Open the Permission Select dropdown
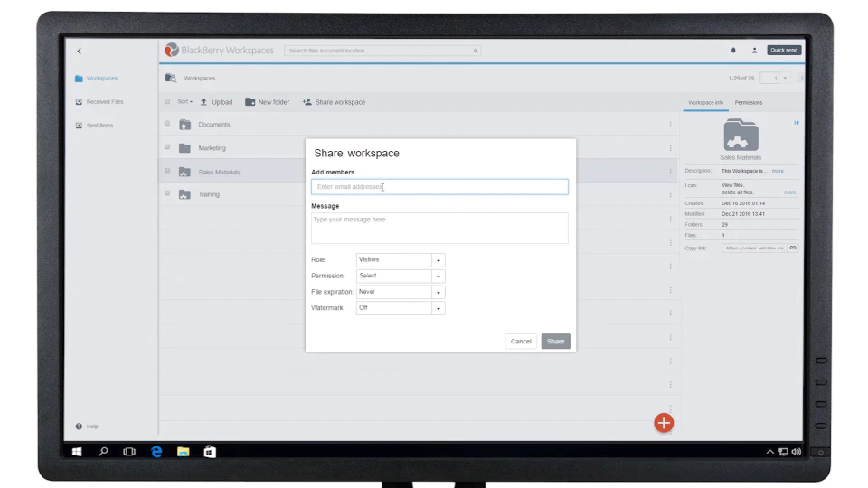 pos(401,277)
